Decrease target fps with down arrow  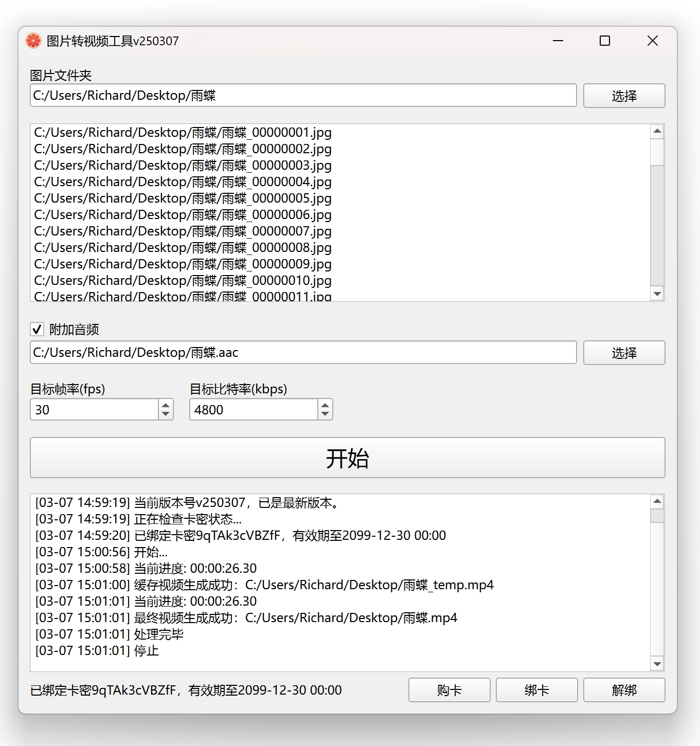coord(166,414)
